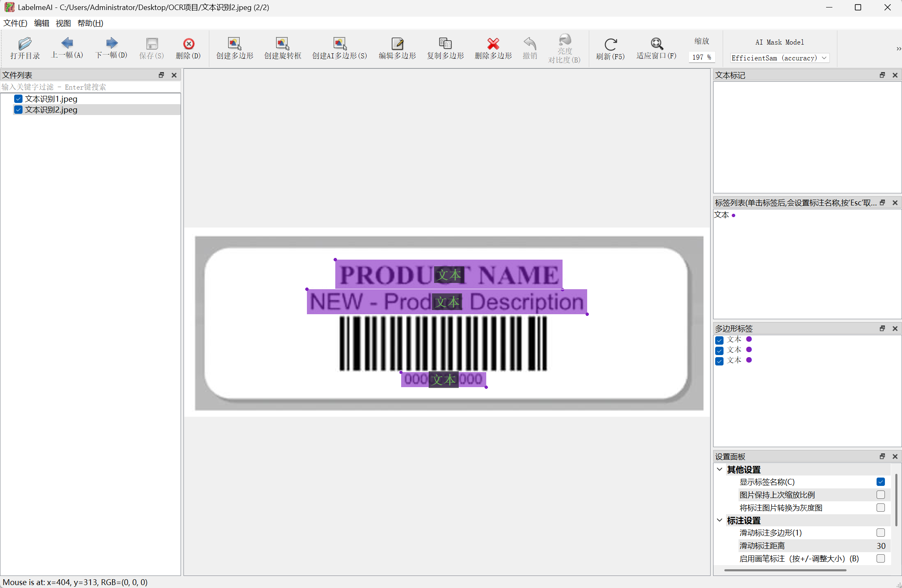The height and width of the screenshot is (588, 902).
Task: Select 文本识别2.jpeg in the file list
Action: pos(51,110)
